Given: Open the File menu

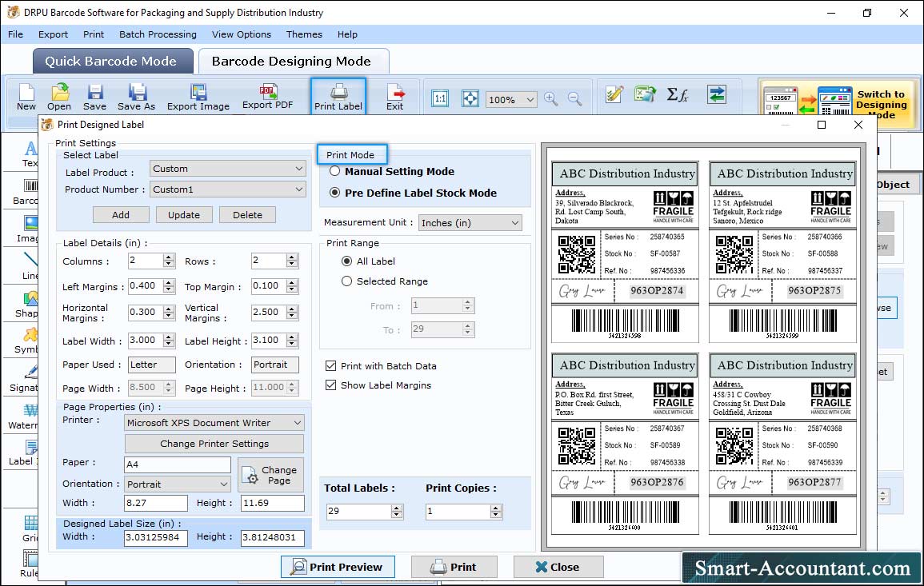Looking at the screenshot, I should point(16,34).
